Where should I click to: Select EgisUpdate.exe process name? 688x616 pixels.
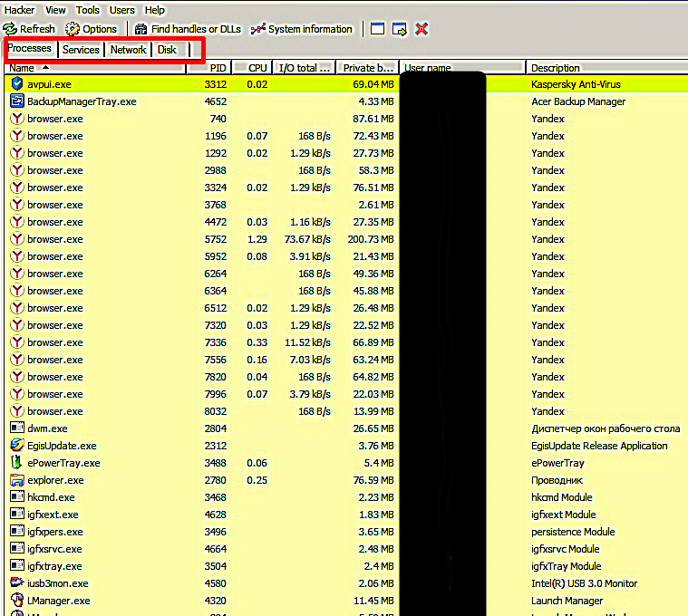pos(62,446)
